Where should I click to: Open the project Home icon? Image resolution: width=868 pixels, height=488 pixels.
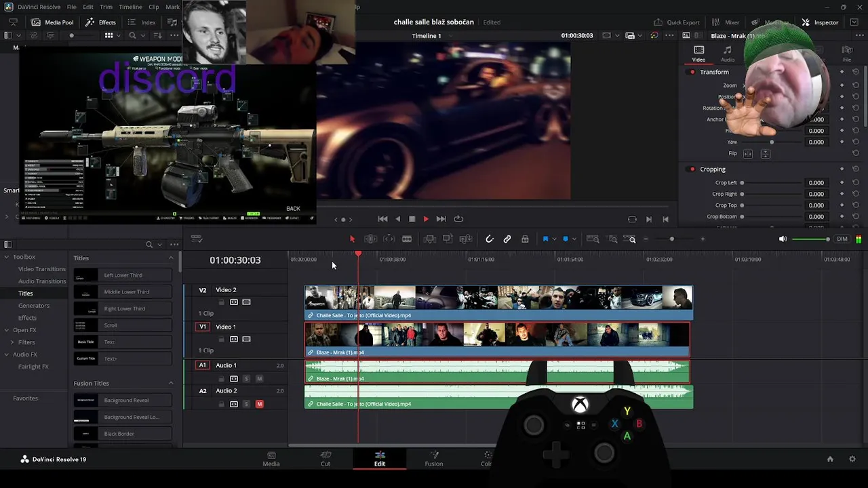point(830,460)
